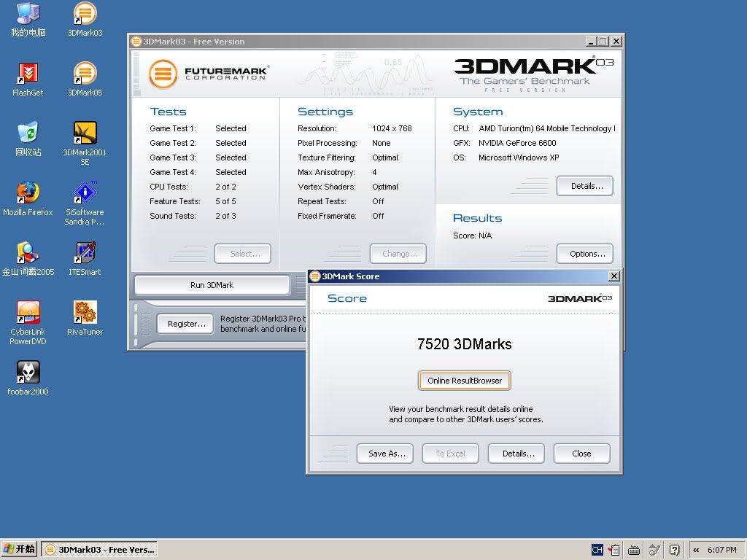
Task: Click the Futuremark orange logo icon
Action: pyautogui.click(x=163, y=74)
